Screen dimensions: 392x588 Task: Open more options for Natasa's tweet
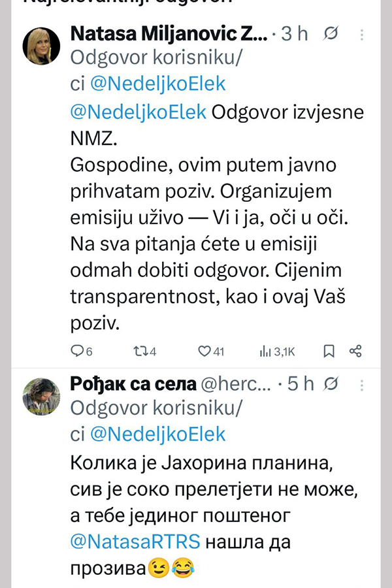pyautogui.click(x=363, y=34)
